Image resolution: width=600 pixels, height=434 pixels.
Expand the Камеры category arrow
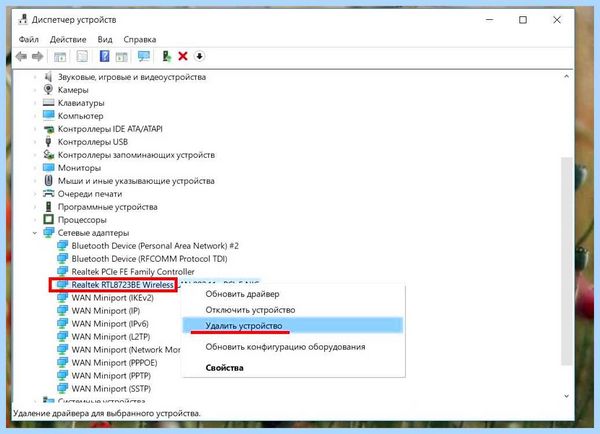coord(35,90)
